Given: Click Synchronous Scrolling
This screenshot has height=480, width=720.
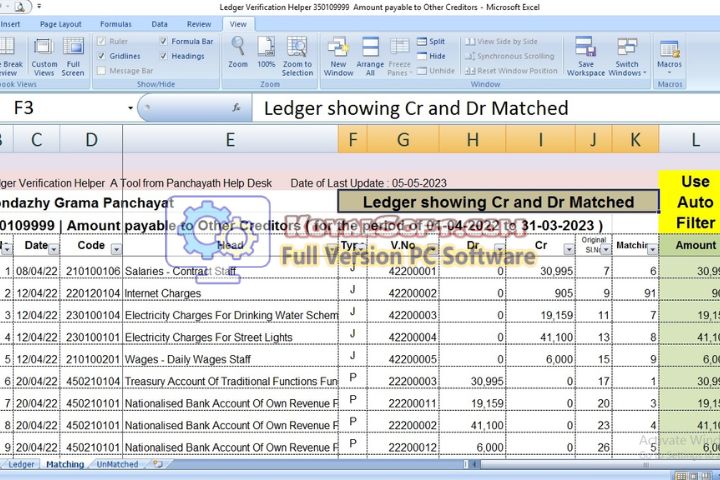Looking at the screenshot, I should (x=510, y=56).
